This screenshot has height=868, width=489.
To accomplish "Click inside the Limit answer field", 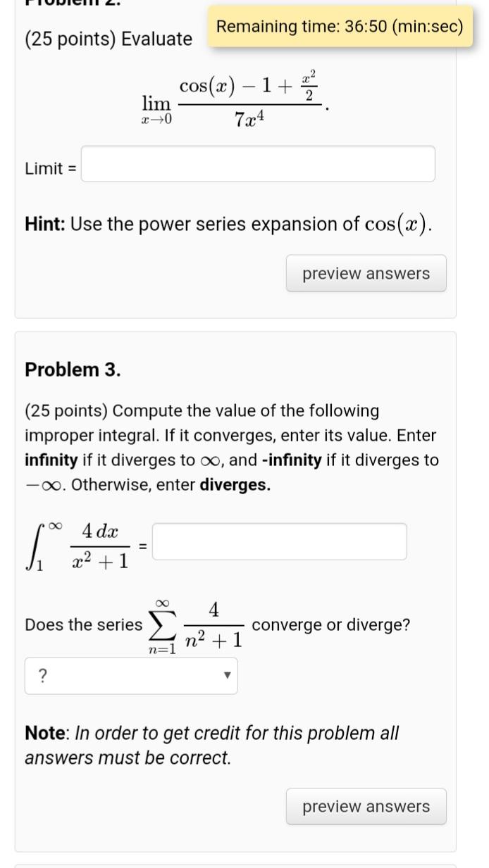I will [258, 163].
